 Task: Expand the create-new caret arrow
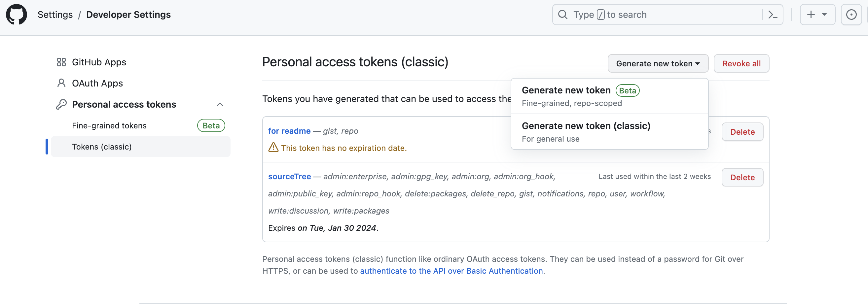[x=824, y=15]
